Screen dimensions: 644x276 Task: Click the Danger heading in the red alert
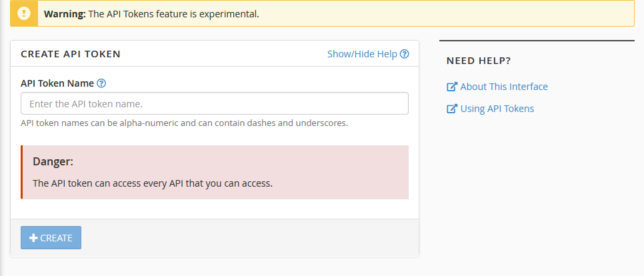53,161
